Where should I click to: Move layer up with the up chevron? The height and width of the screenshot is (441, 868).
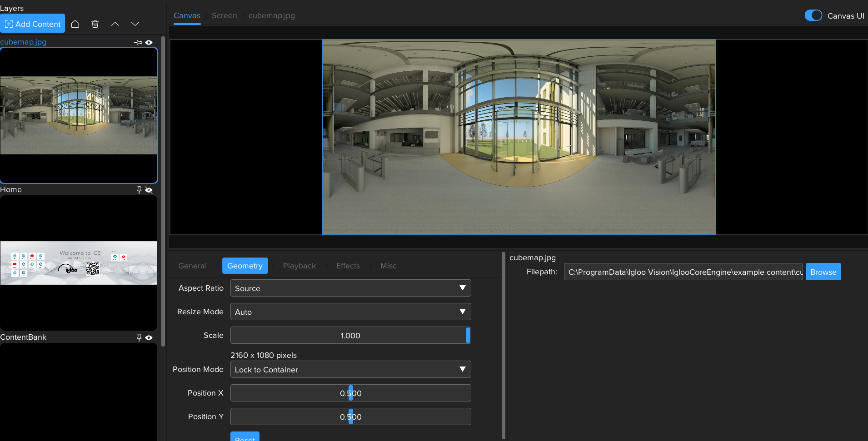click(x=115, y=24)
